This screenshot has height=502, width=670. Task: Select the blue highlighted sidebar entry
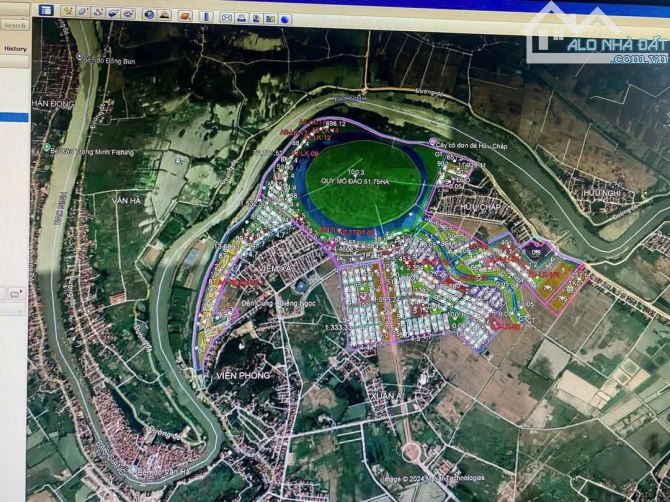coord(14,117)
